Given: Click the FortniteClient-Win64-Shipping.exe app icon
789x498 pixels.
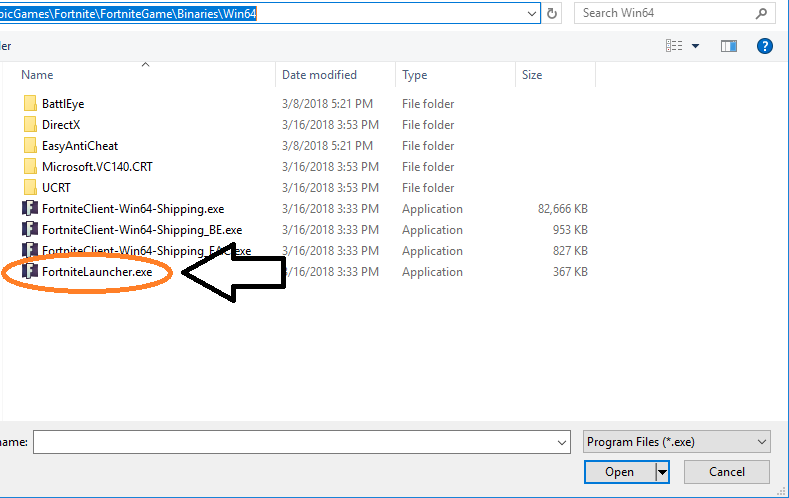Looking at the screenshot, I should 30,209.
